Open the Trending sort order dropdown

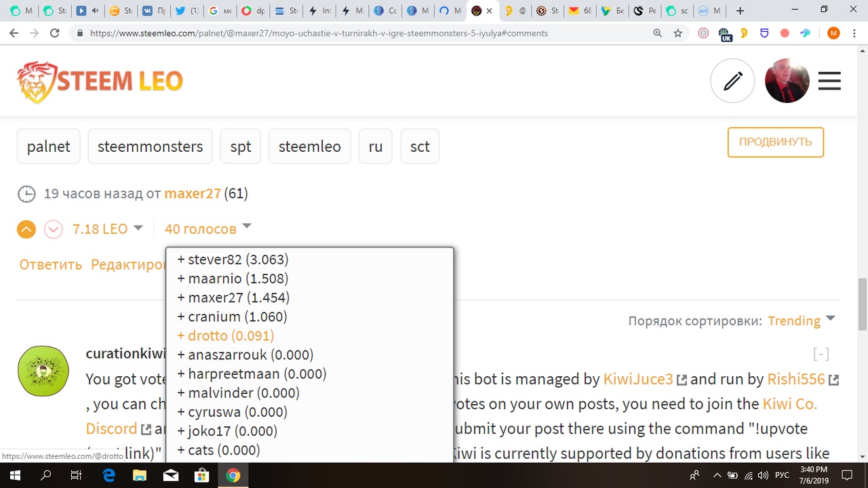pyautogui.click(x=801, y=321)
